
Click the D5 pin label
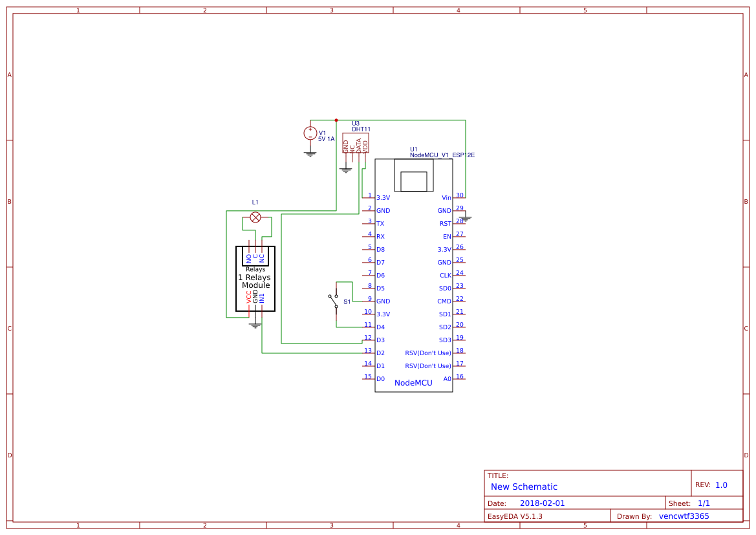(x=380, y=289)
